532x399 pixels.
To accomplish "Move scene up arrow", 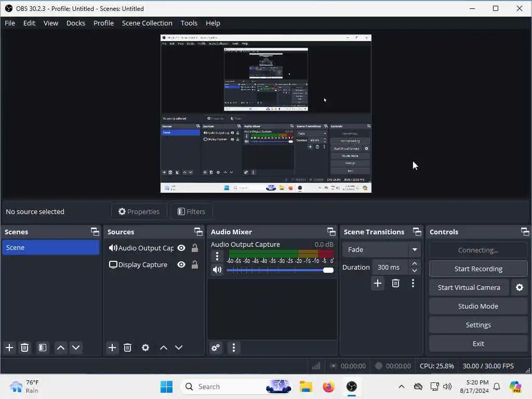I will click(61, 348).
